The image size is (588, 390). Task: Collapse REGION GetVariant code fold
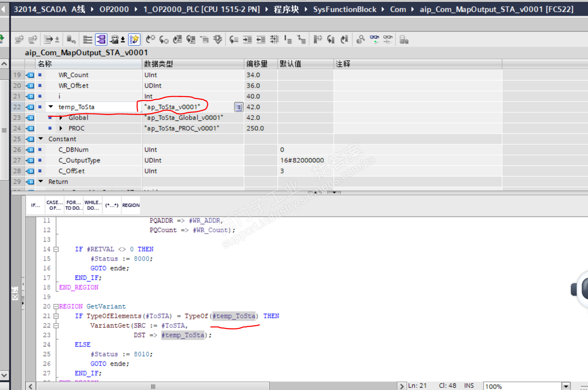point(56,306)
